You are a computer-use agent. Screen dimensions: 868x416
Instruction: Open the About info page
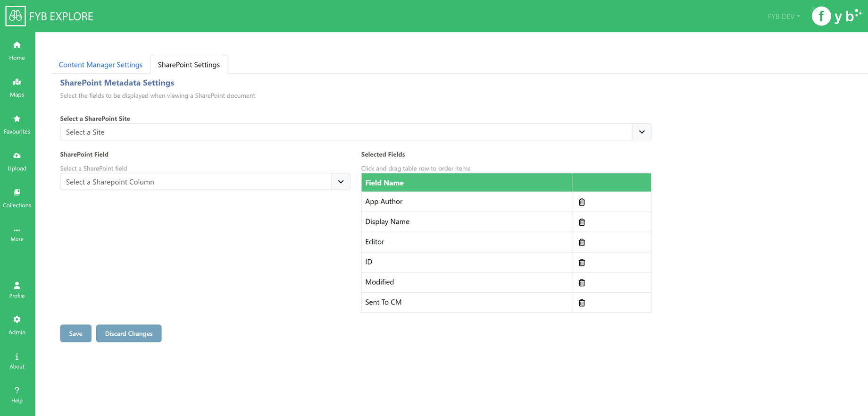(17, 360)
